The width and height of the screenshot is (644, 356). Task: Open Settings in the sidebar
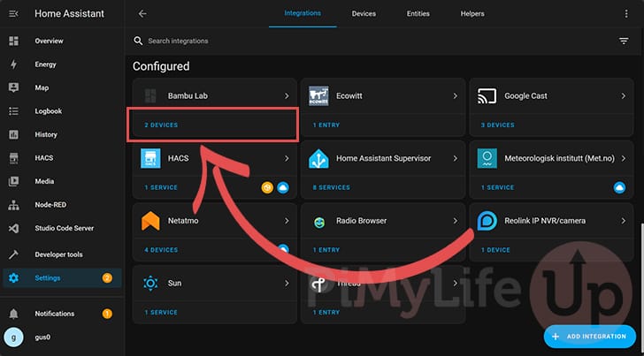62,278
